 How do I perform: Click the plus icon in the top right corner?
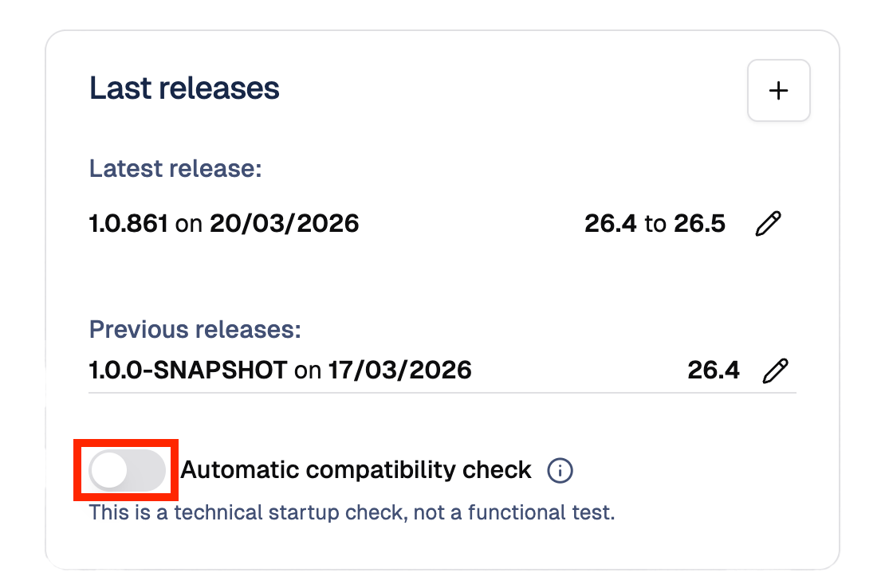pos(778,90)
